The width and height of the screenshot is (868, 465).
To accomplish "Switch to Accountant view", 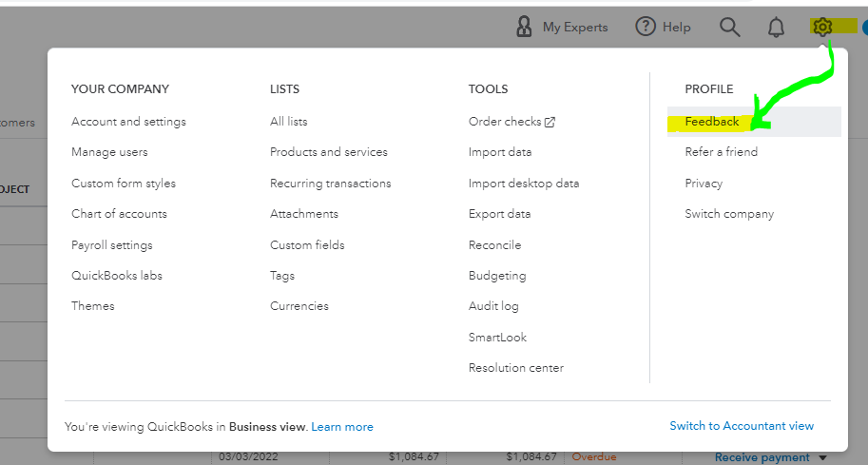I will pyautogui.click(x=742, y=426).
